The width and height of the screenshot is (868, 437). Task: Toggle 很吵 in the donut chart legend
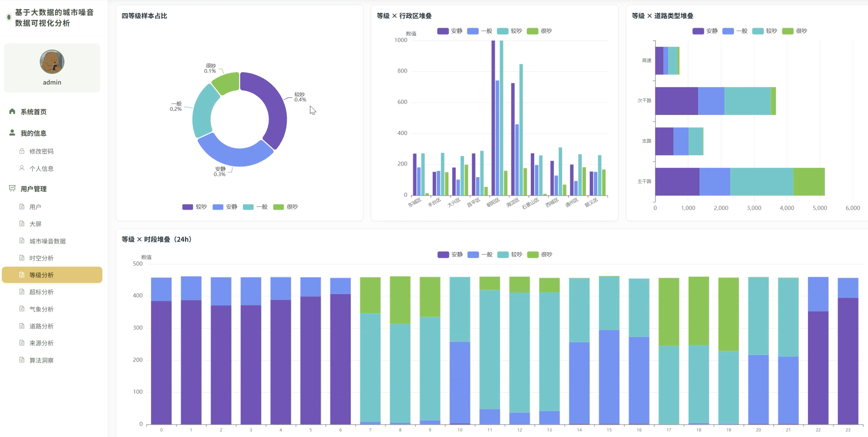(x=285, y=207)
